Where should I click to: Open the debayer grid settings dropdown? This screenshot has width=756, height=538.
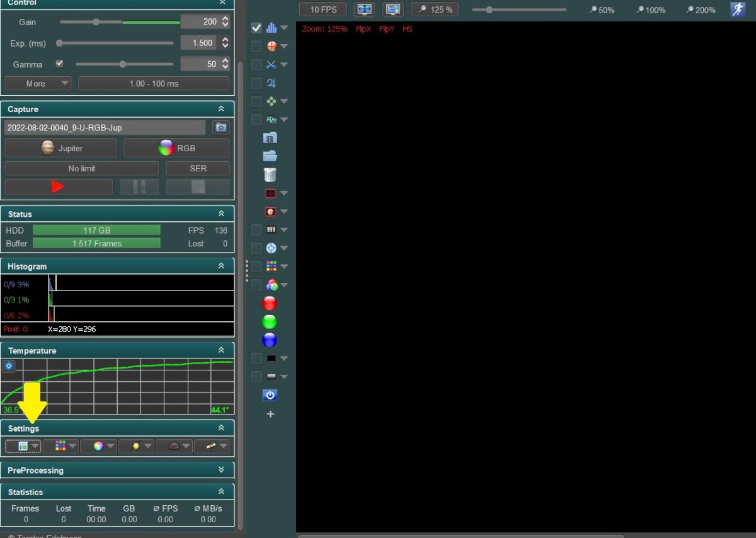pos(61,446)
